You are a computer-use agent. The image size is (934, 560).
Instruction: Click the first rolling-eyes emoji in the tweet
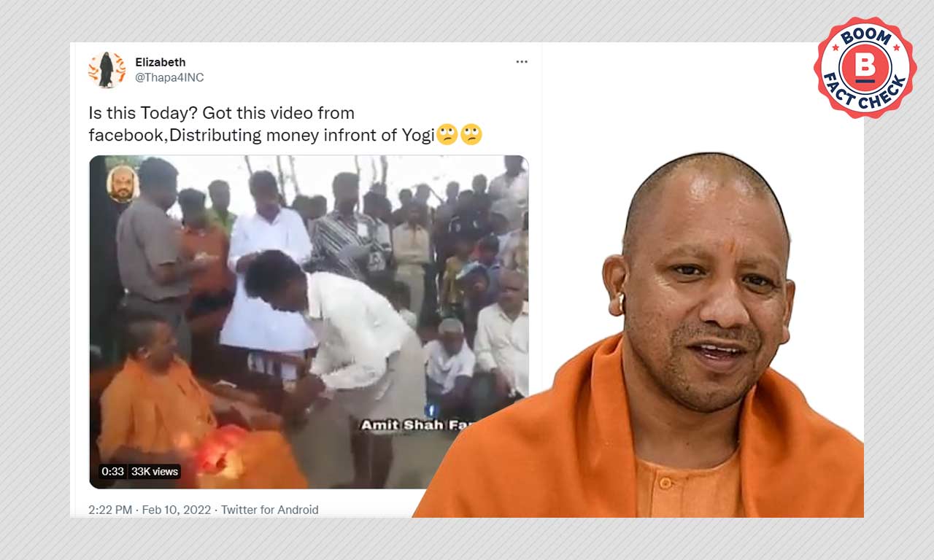[x=447, y=134]
